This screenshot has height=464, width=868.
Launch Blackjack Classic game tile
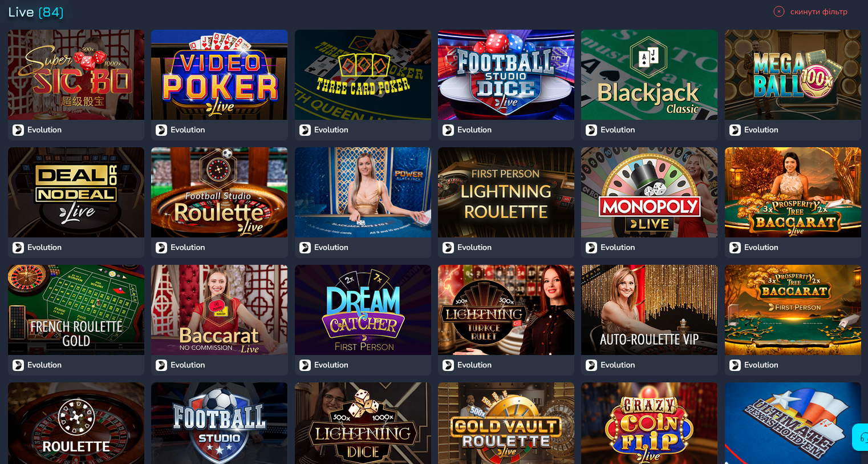[649, 75]
